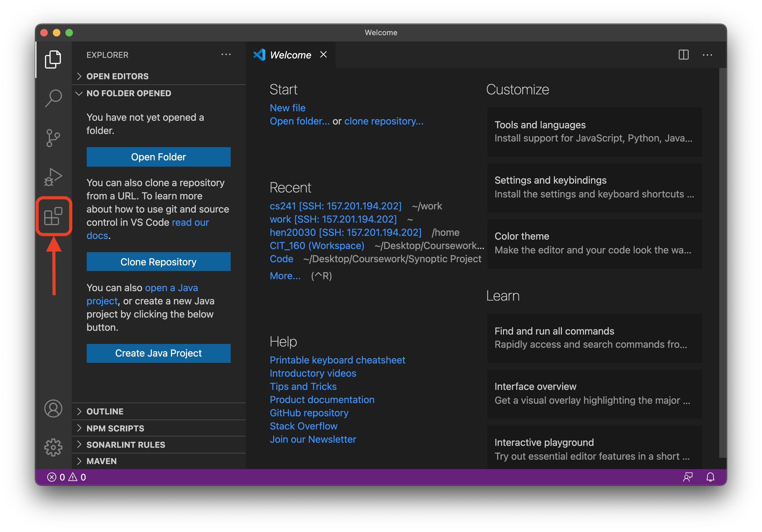This screenshot has width=762, height=532.
Task: Expand the Open Editors section
Action: tap(118, 76)
